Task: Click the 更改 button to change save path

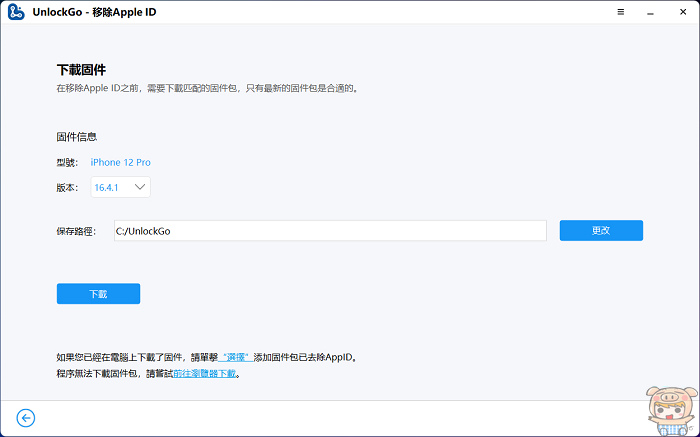Action: tap(601, 230)
